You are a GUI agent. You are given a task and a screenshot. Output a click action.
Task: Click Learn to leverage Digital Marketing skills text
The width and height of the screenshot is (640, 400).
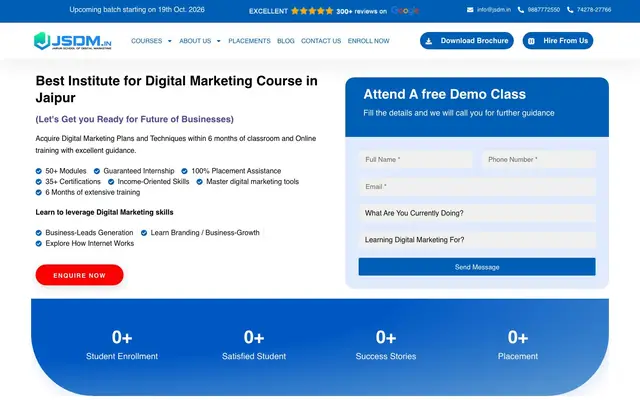[x=104, y=212]
